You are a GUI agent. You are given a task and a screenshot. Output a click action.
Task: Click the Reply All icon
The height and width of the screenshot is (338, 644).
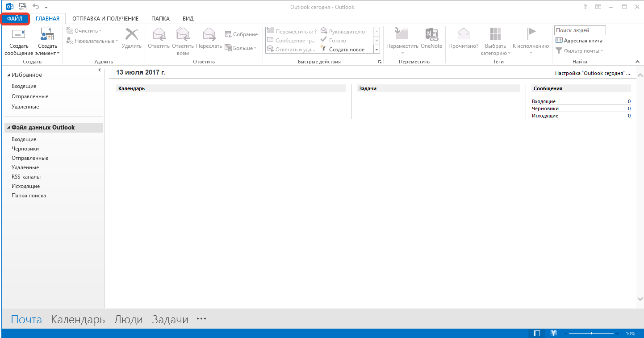click(183, 34)
